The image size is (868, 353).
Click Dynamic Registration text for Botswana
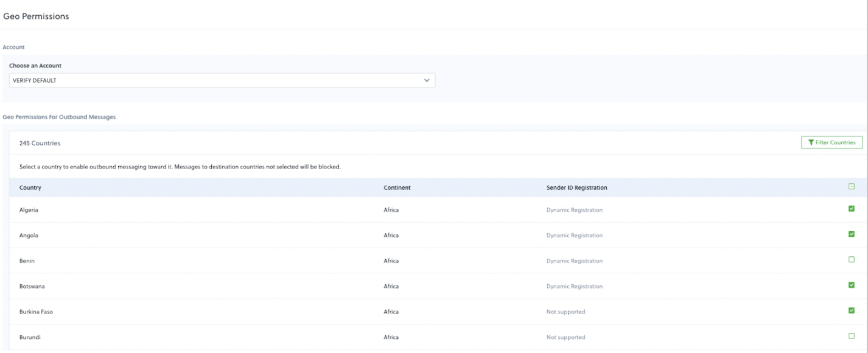click(x=574, y=286)
